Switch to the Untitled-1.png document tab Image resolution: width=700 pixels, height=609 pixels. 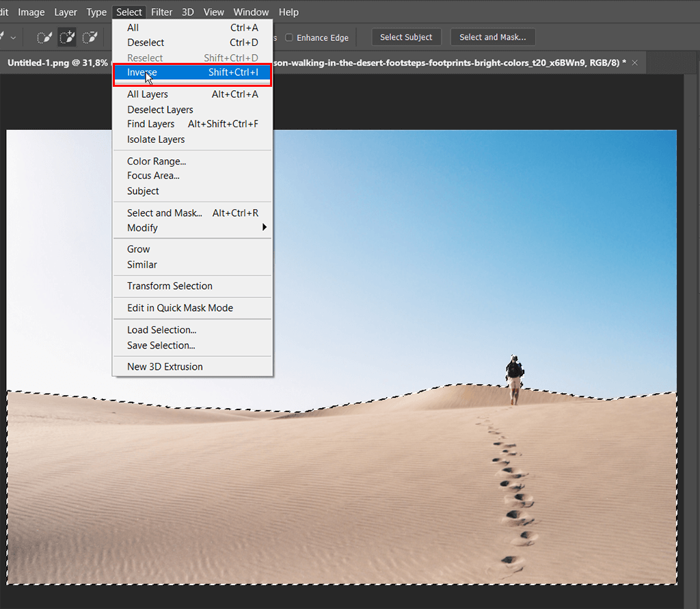click(x=55, y=63)
